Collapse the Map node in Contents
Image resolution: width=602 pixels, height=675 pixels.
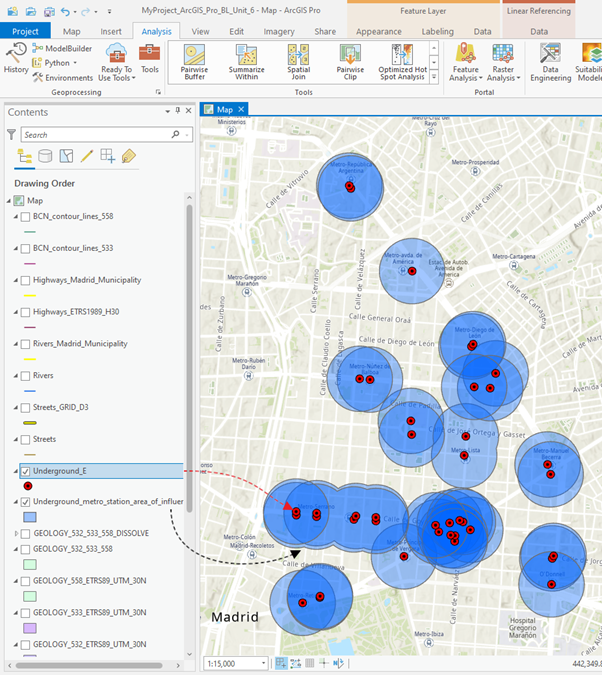[9, 201]
